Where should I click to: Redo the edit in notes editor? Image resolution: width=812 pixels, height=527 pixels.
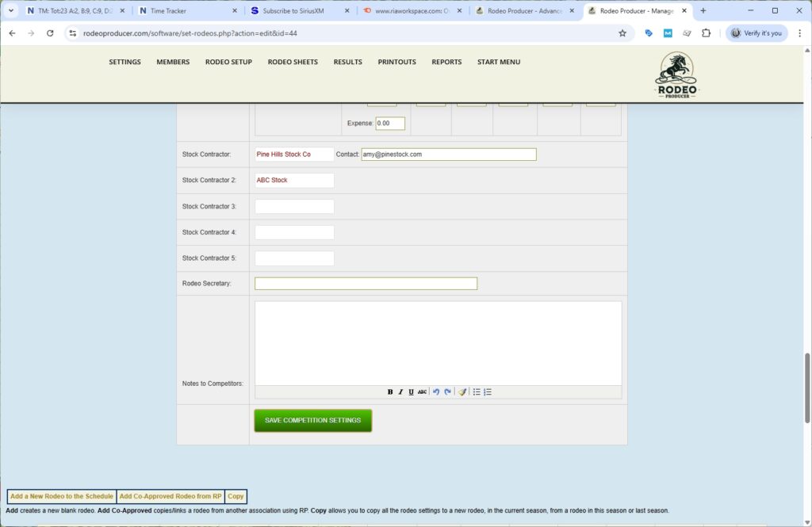[447, 392]
